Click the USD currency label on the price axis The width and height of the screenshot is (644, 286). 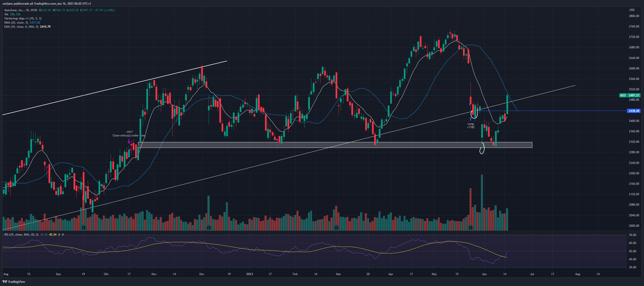632,10
